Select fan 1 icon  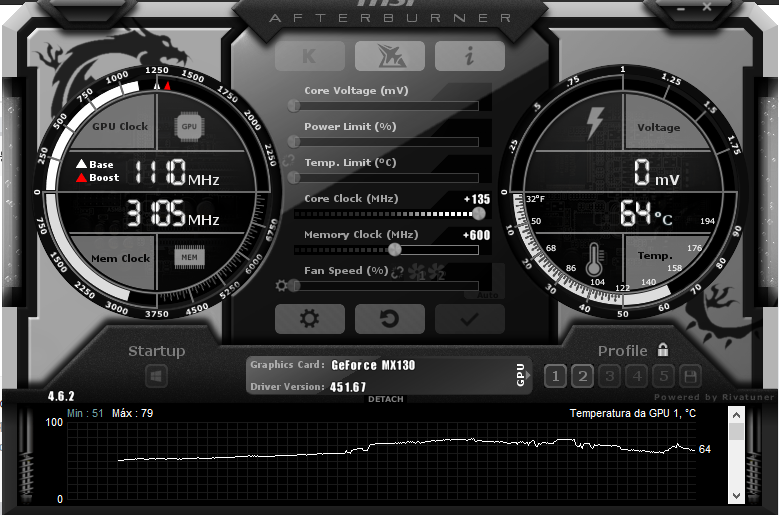(x=416, y=272)
